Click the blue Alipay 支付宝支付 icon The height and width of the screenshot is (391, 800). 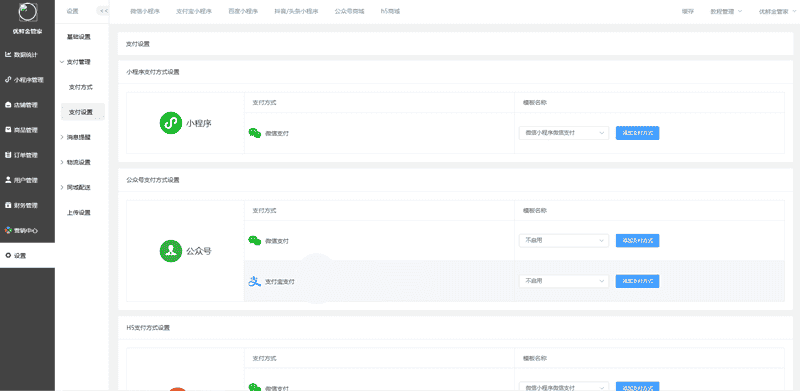[x=255, y=281]
